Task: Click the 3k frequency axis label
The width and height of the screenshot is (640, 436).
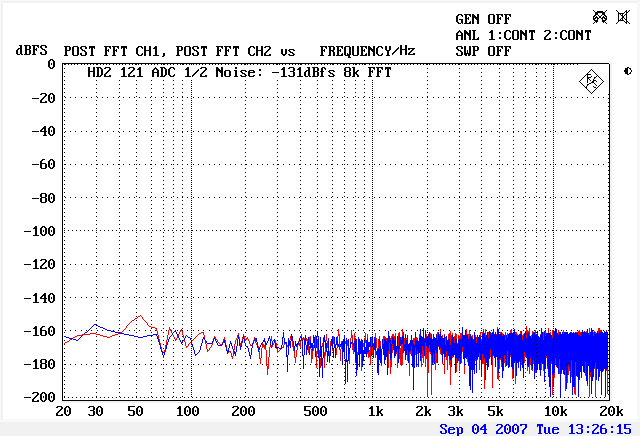Action: click(x=456, y=411)
